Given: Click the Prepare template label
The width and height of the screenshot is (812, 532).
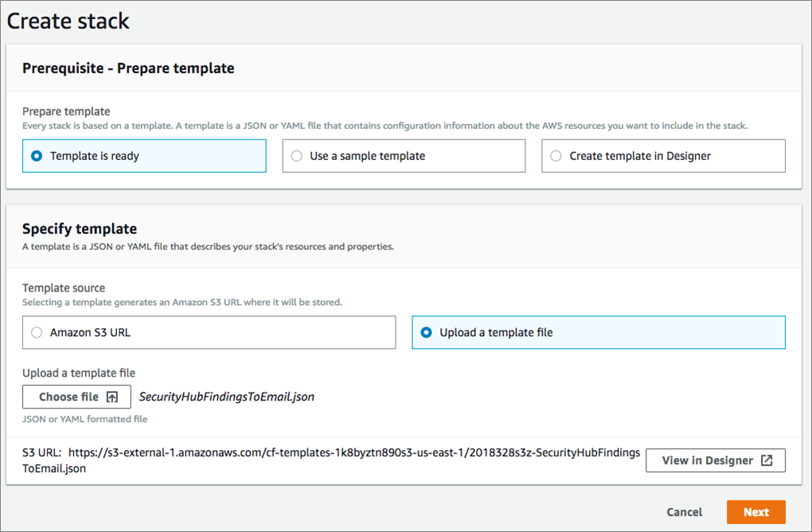Looking at the screenshot, I should (x=66, y=111).
